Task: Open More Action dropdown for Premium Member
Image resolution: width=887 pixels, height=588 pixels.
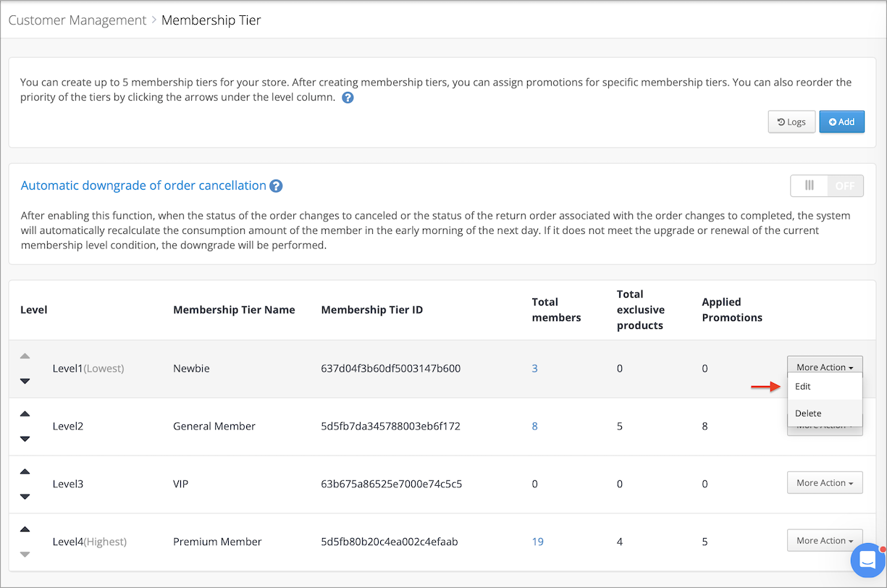Action: pos(825,541)
